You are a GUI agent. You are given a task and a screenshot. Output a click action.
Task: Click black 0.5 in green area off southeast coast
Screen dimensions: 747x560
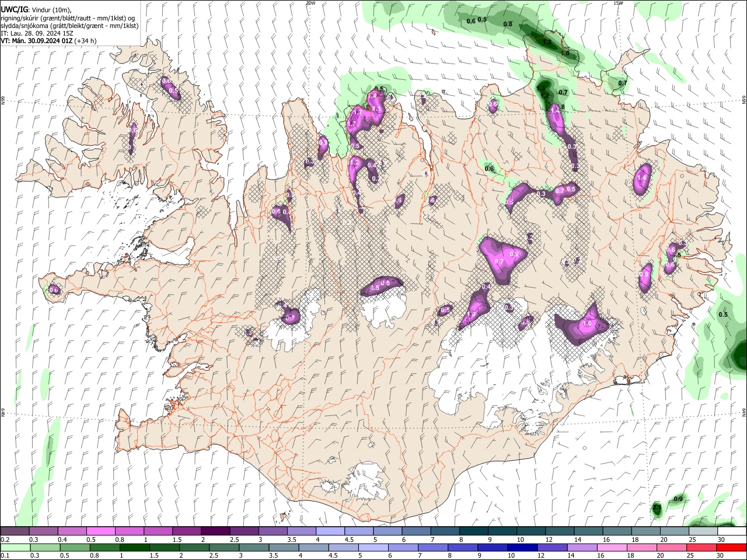tap(723, 314)
